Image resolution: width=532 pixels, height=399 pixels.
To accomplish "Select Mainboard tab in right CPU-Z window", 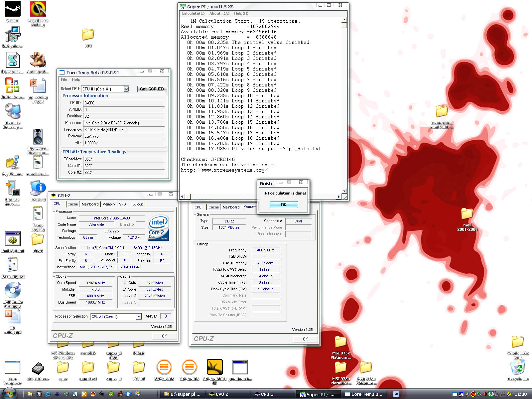I will coord(231,207).
